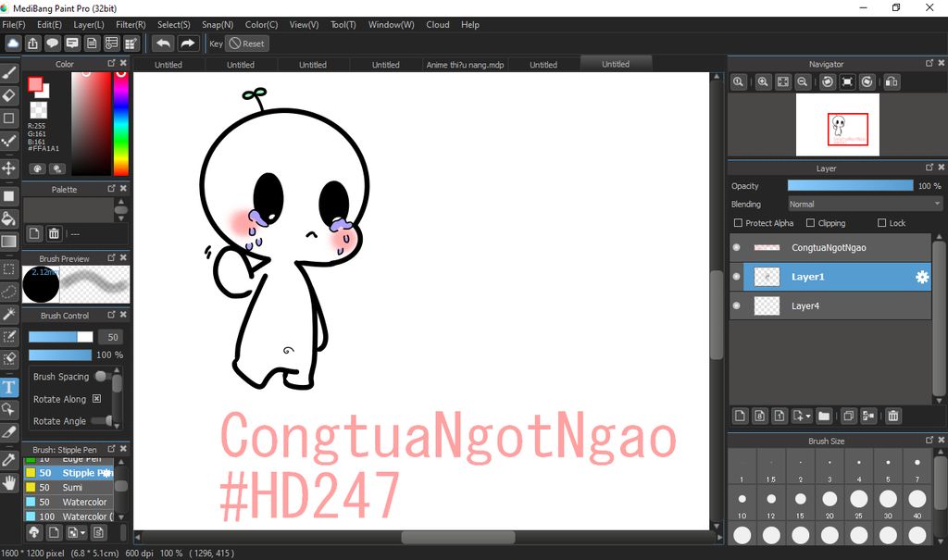Pop out the Navigator panel
Viewport: 948px width, 560px height.
pos(929,63)
